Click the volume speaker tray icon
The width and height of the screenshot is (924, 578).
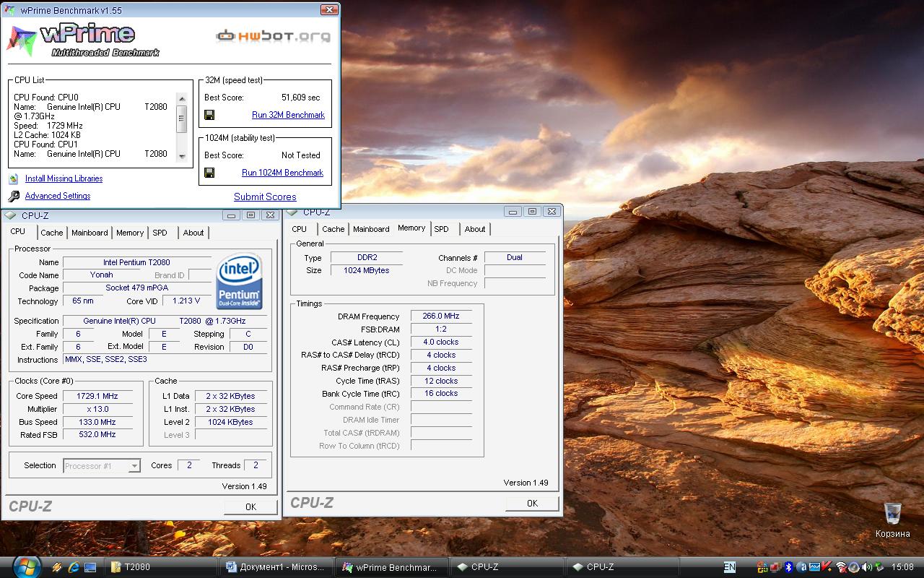(867, 567)
